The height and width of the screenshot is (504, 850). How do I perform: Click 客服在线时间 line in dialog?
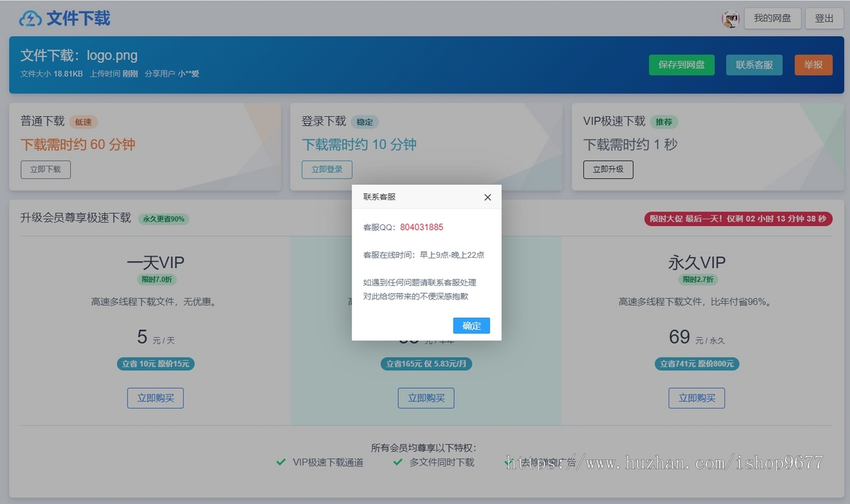point(424,255)
